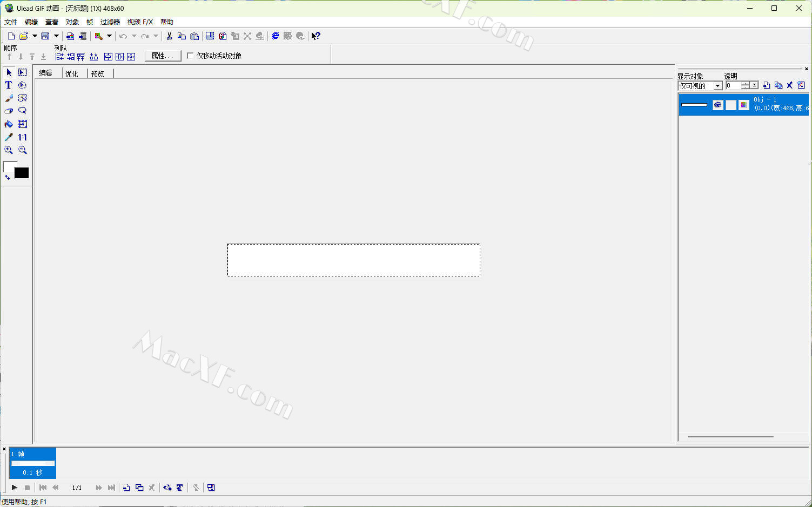Click the transparency spinner arrows

746,85
